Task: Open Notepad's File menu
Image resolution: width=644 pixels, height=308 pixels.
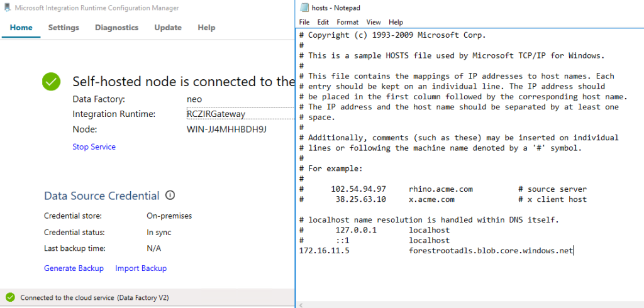Action: pyautogui.click(x=304, y=22)
